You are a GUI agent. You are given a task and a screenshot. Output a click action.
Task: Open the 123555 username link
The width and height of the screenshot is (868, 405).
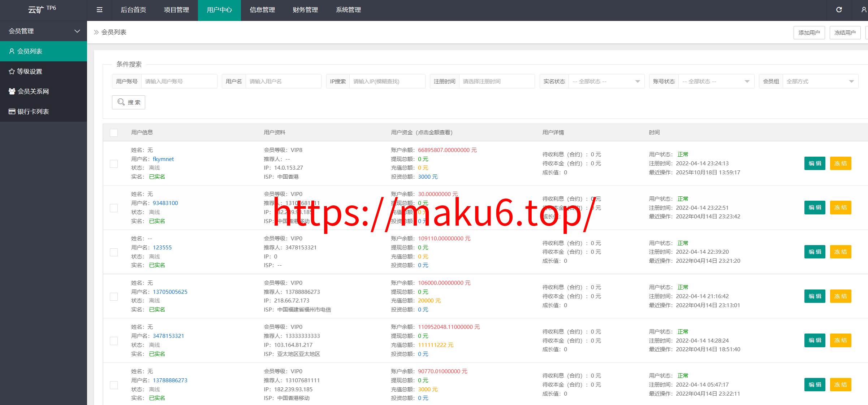pyautogui.click(x=162, y=247)
